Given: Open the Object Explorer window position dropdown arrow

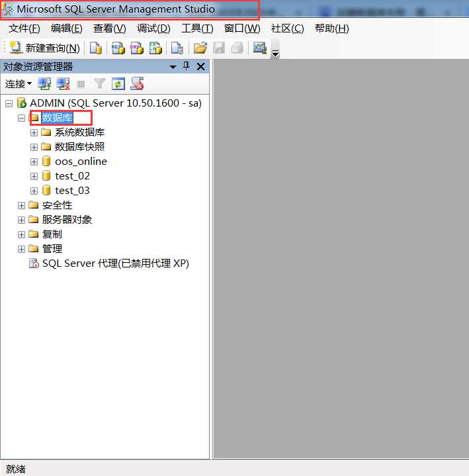Looking at the screenshot, I should (173, 67).
